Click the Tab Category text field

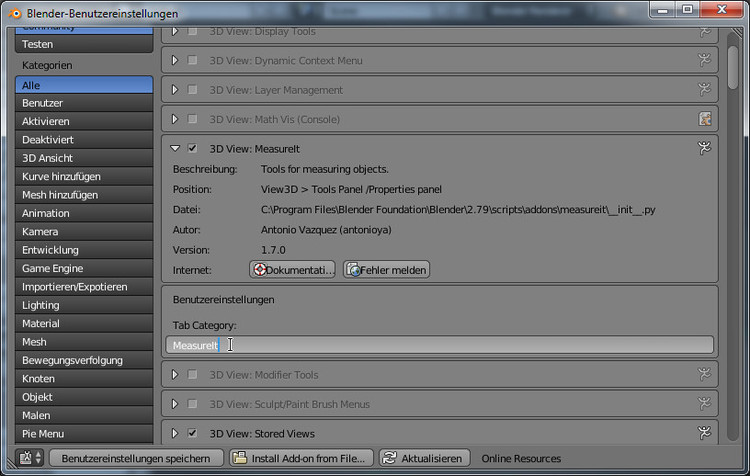440,345
